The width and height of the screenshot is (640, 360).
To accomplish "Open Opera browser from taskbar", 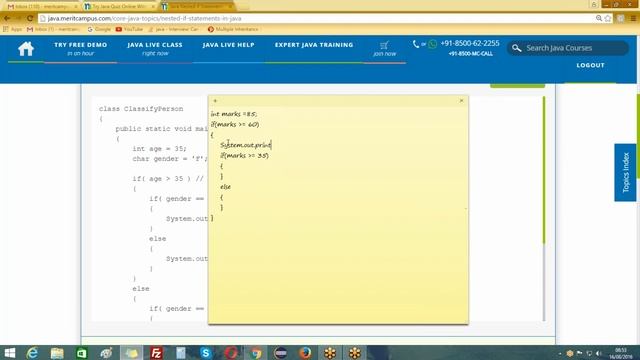I will tap(231, 353).
